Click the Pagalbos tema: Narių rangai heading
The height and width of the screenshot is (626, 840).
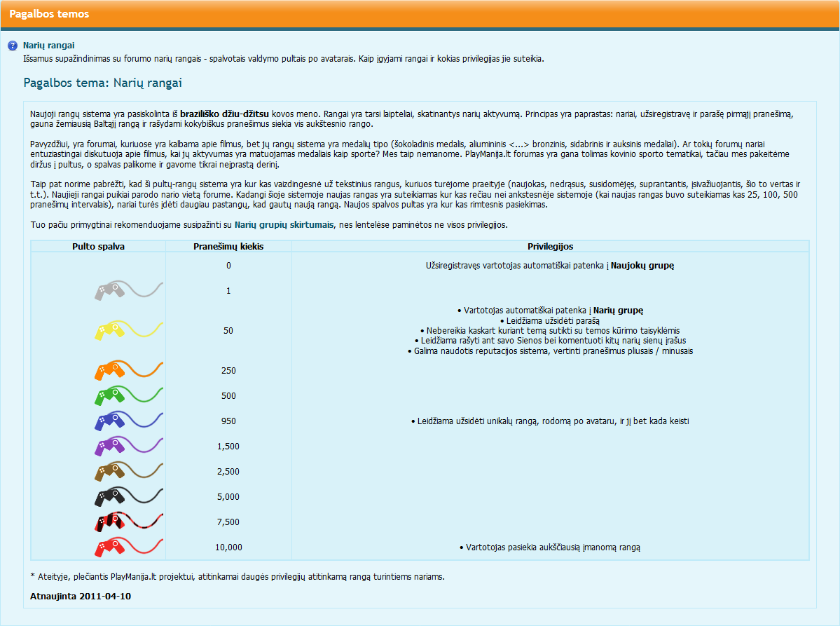tap(103, 83)
